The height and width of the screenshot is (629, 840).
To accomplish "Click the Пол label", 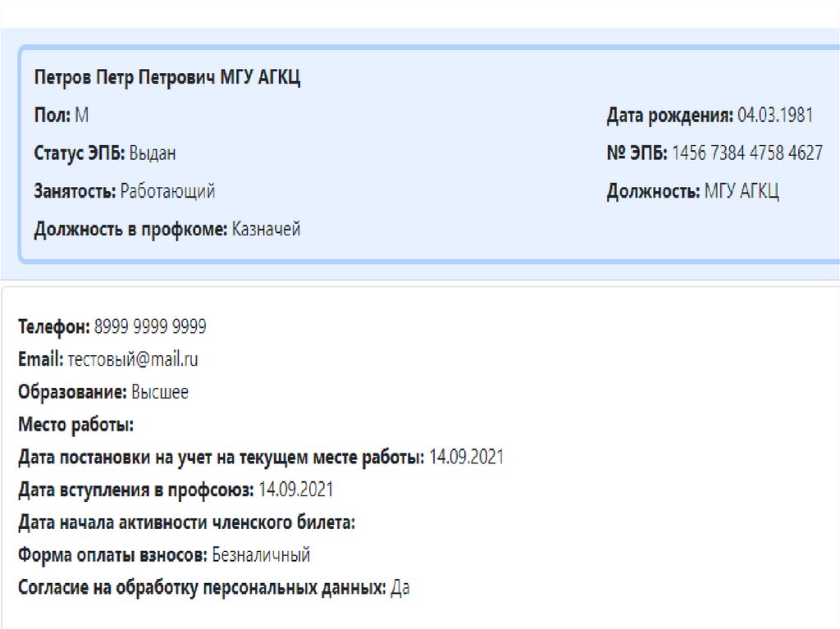I will (52, 116).
